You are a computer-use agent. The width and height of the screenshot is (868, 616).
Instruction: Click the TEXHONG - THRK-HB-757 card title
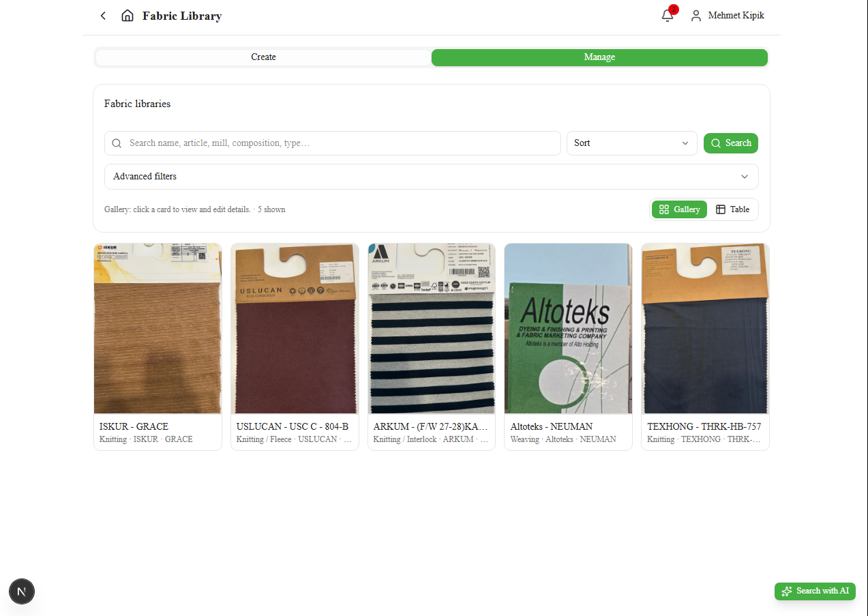pos(704,427)
